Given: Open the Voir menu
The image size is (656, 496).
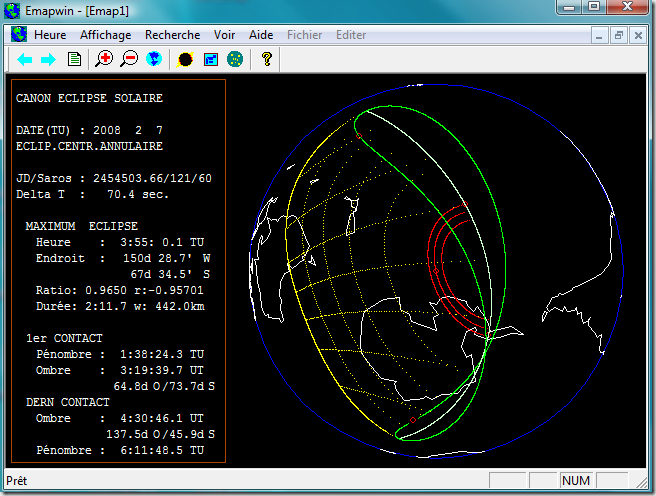Looking at the screenshot, I should click(x=225, y=35).
